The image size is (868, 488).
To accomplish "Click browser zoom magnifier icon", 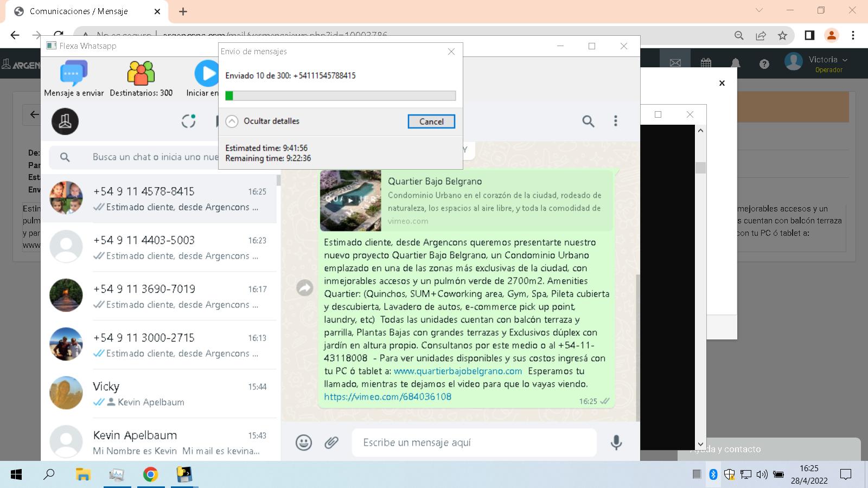I will 739,35.
